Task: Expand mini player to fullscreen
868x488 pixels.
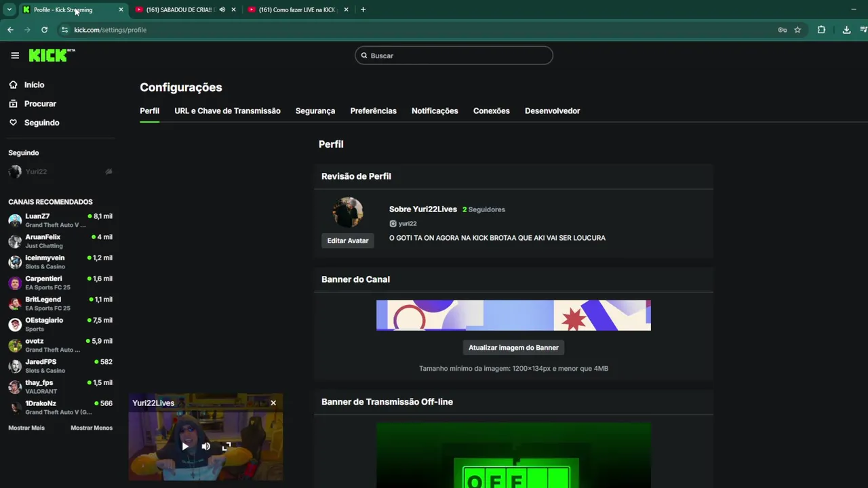Action: pos(226,446)
